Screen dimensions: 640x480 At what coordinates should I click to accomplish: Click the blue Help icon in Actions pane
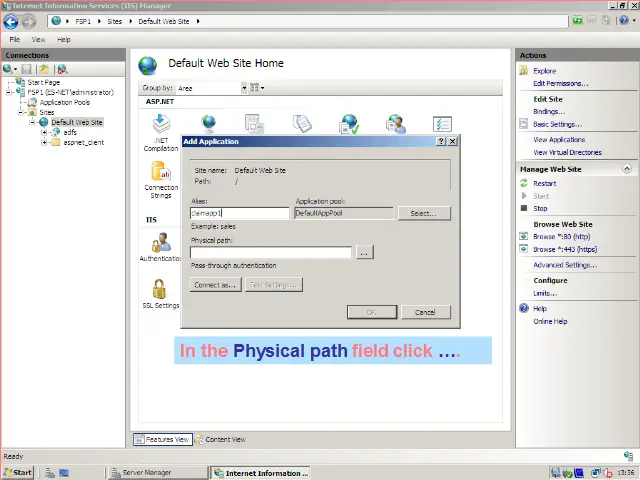(x=524, y=308)
